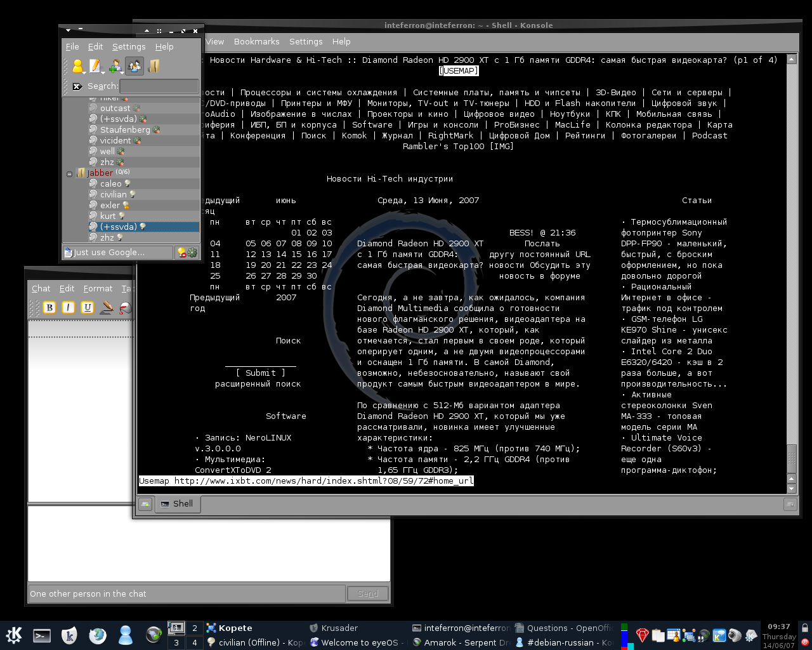Click the Add Contact icon in Kopete
Viewport: 812px width, 650px height.
pyautogui.click(x=115, y=66)
